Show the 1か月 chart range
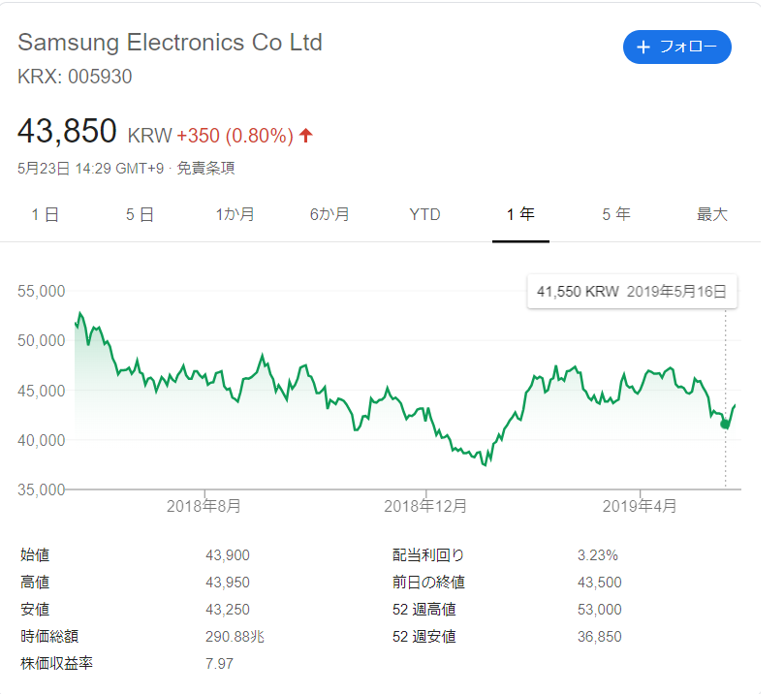 click(x=235, y=214)
